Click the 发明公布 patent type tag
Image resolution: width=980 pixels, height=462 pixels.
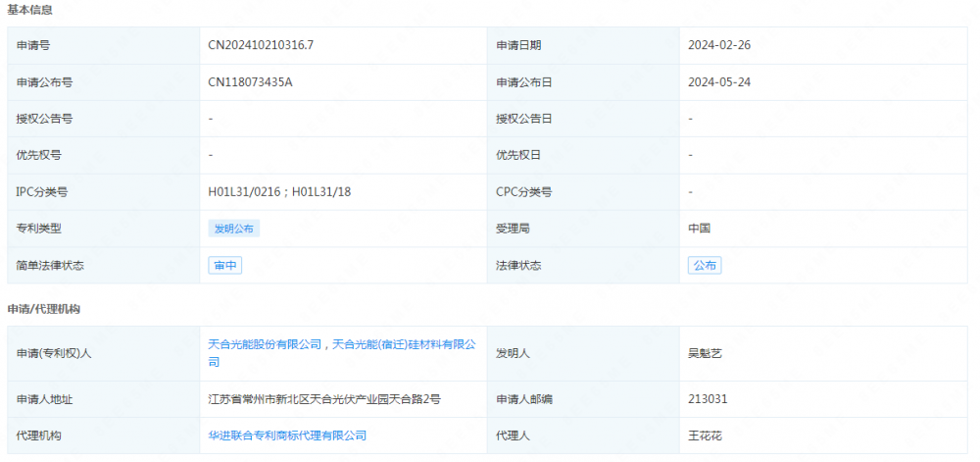pos(234,229)
